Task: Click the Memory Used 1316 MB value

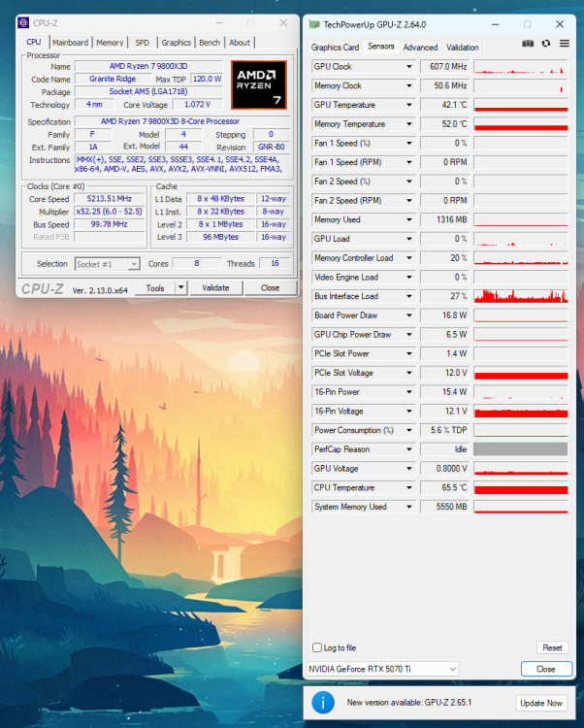Action: tap(445, 219)
